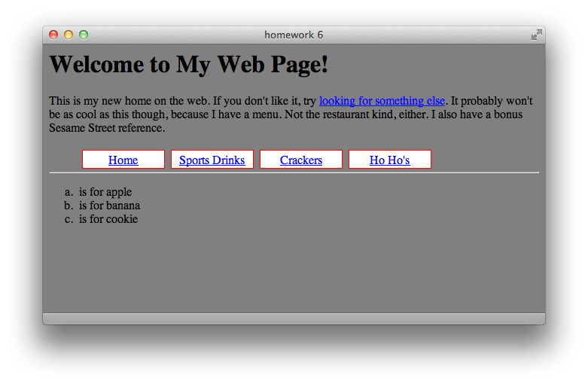
Task: Enter full screen using the title bar arrows icon
Action: point(536,35)
